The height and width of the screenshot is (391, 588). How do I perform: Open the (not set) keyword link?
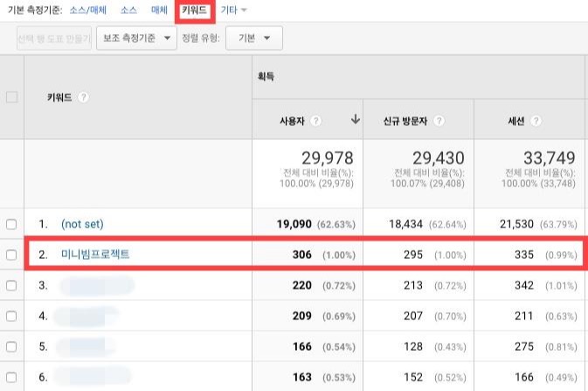[82, 224]
